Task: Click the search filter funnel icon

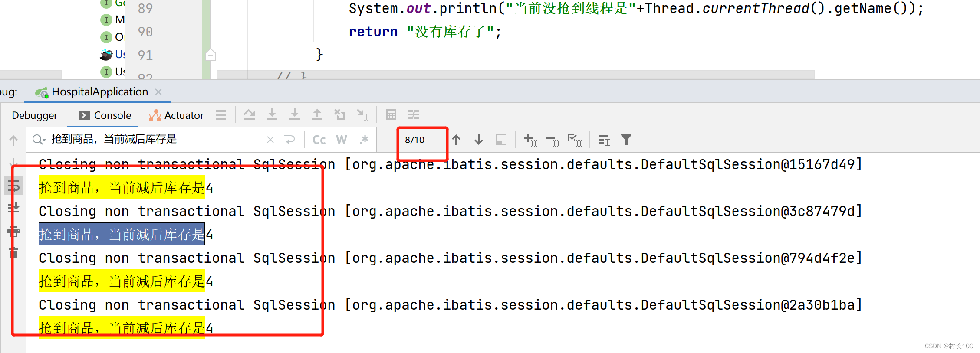Action: point(626,140)
